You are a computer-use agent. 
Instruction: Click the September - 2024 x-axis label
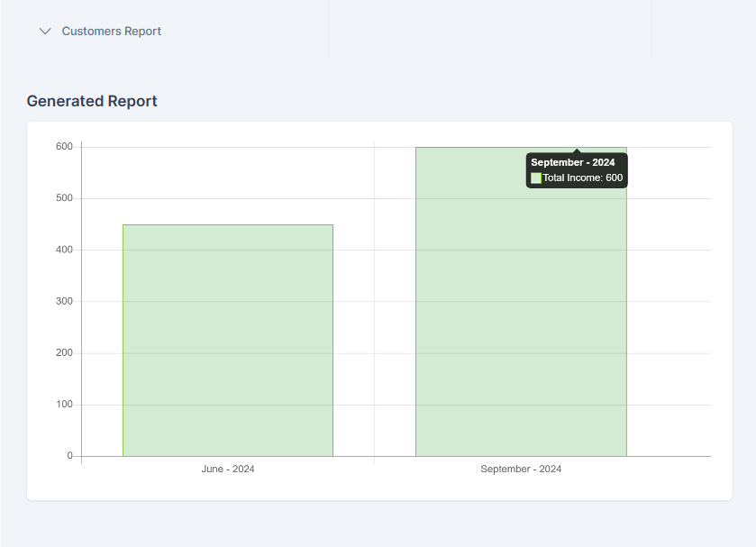(521, 469)
